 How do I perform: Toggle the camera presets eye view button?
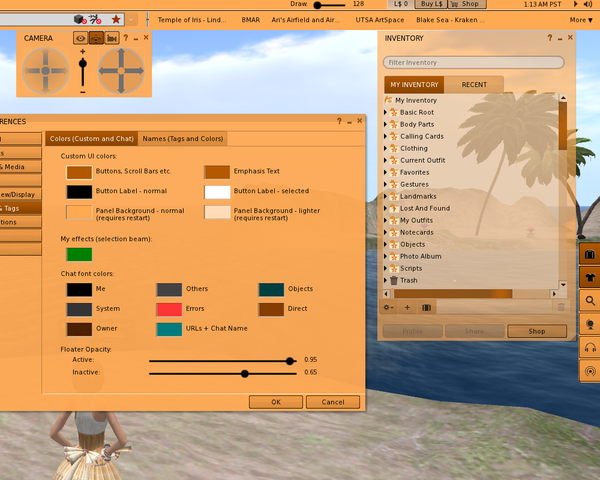click(81, 38)
